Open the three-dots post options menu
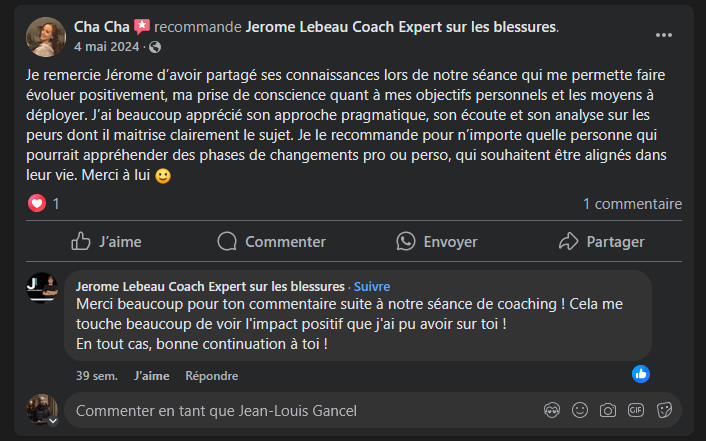 coord(664,35)
